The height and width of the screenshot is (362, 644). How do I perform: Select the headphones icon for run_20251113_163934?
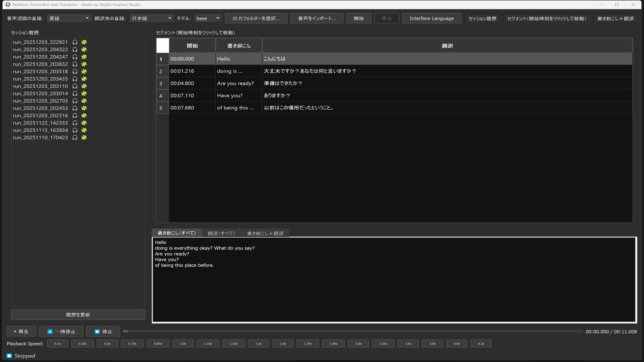coord(75,130)
